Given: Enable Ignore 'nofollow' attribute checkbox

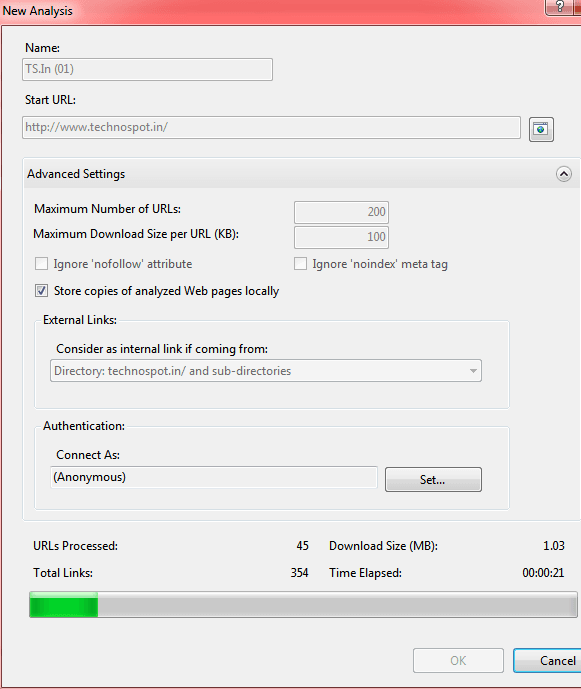Looking at the screenshot, I should click(41, 264).
